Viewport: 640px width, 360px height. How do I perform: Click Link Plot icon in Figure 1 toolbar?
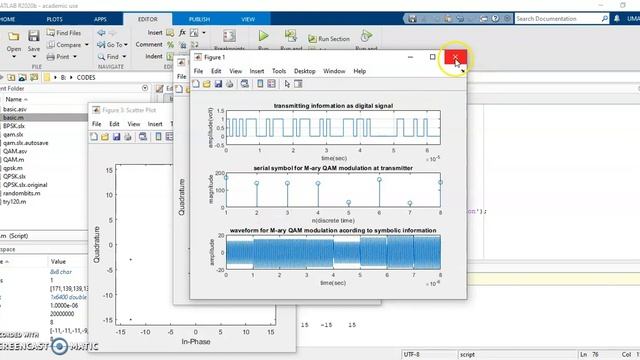244,84
